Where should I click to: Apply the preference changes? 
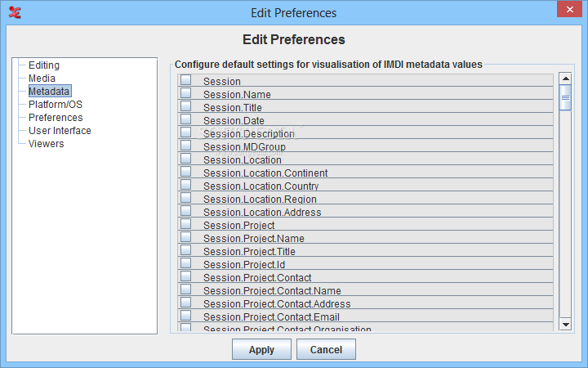pyautogui.click(x=261, y=350)
